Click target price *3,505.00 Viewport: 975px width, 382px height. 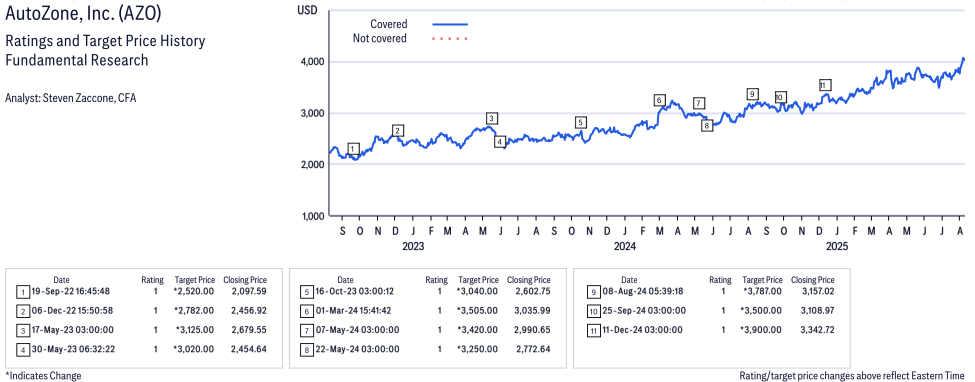[478, 310]
